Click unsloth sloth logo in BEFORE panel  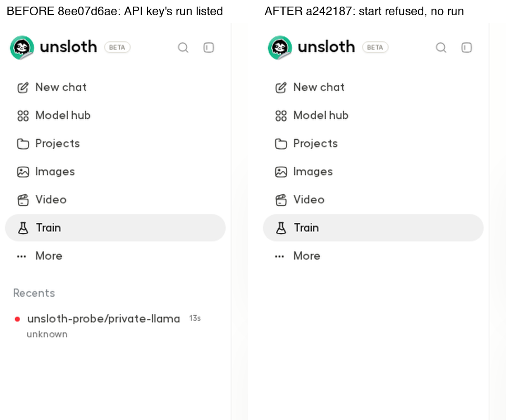click(22, 48)
